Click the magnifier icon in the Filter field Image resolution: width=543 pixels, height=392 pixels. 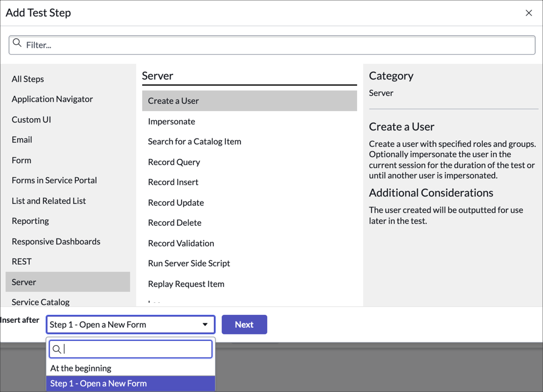pos(17,45)
